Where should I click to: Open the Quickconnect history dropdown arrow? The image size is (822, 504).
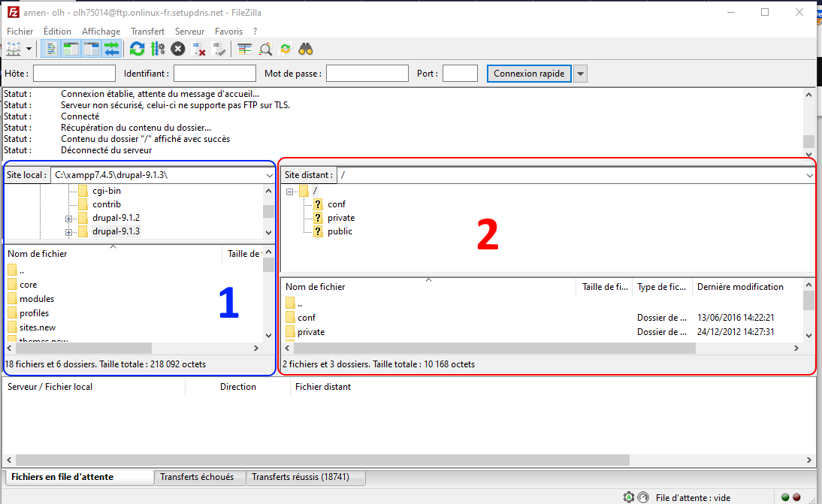point(580,74)
